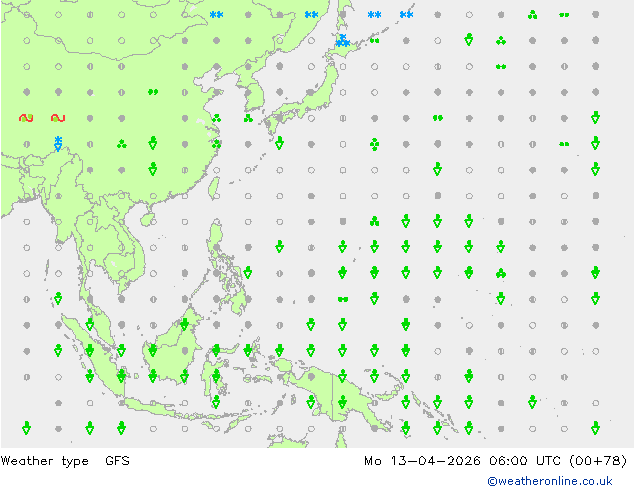Click the green rain symbol on South Korea's coast
Viewport: 634px width, 490px height.
pyautogui.click(x=248, y=118)
